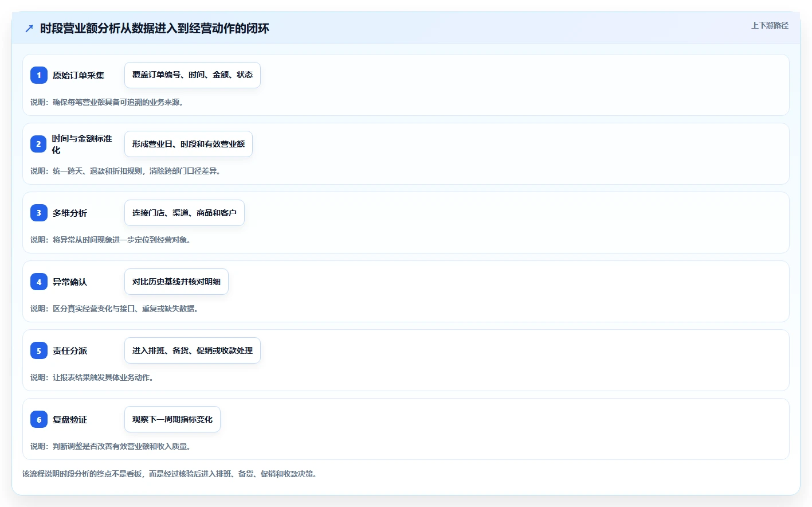The width and height of the screenshot is (812, 507).
Task: Click the heading 时段营业额分析从数据进入到经营动作的闭环
Action: (155, 28)
